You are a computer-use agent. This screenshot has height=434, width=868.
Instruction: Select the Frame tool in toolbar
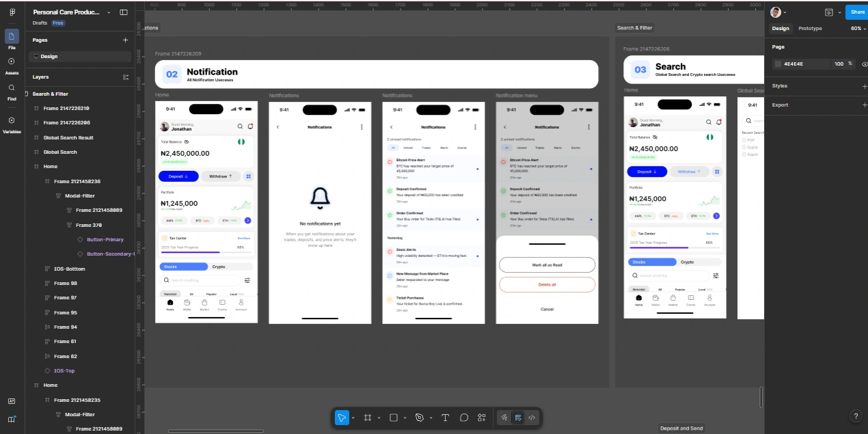coord(367,417)
